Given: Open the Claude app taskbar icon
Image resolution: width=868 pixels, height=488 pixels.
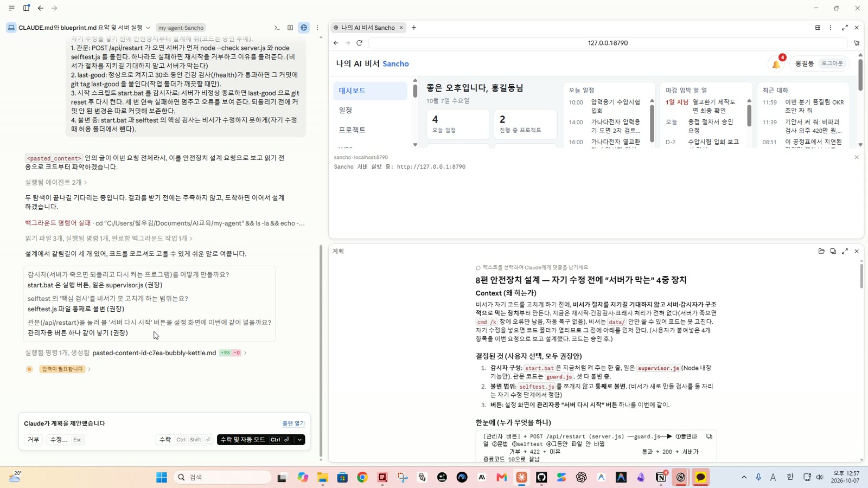Looking at the screenshot, I should 521,477.
